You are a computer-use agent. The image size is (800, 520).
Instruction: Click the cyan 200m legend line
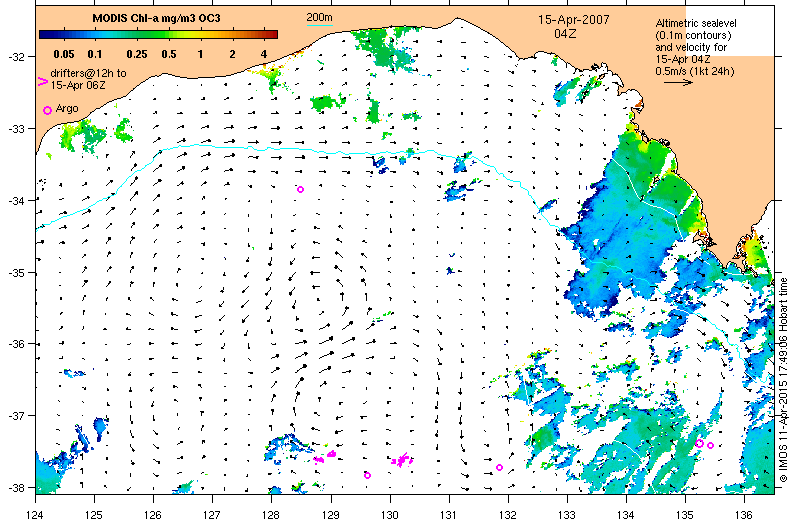click(319, 25)
